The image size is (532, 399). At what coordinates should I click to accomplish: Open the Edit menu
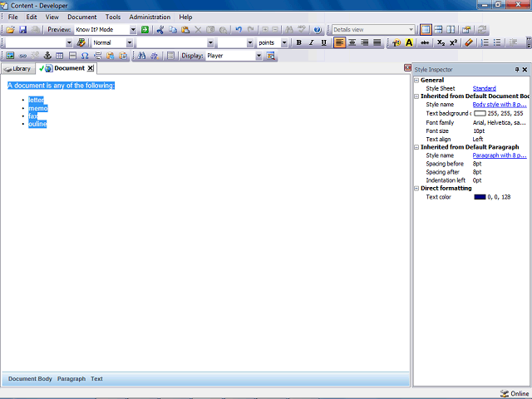click(x=32, y=17)
